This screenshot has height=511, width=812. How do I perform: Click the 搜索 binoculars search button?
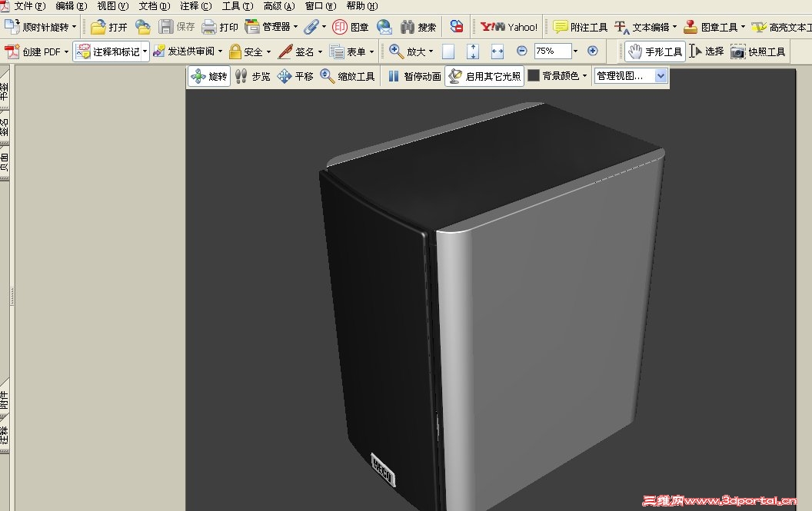(418, 27)
